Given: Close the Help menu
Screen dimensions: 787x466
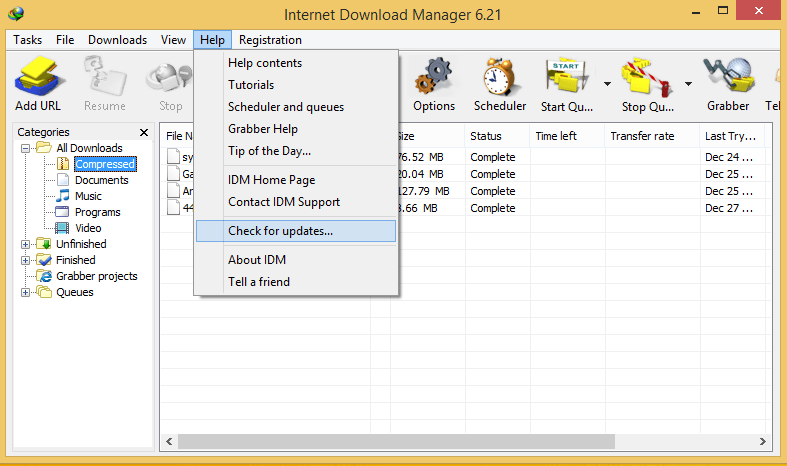Looking at the screenshot, I should (x=212, y=40).
